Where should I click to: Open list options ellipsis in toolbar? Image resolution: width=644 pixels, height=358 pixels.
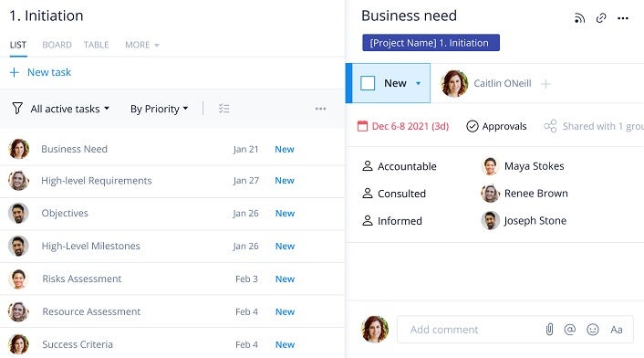(x=320, y=109)
